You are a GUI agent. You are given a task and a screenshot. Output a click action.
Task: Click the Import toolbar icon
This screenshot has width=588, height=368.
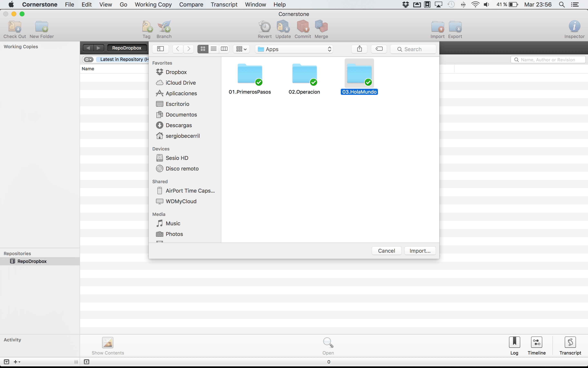tap(438, 26)
